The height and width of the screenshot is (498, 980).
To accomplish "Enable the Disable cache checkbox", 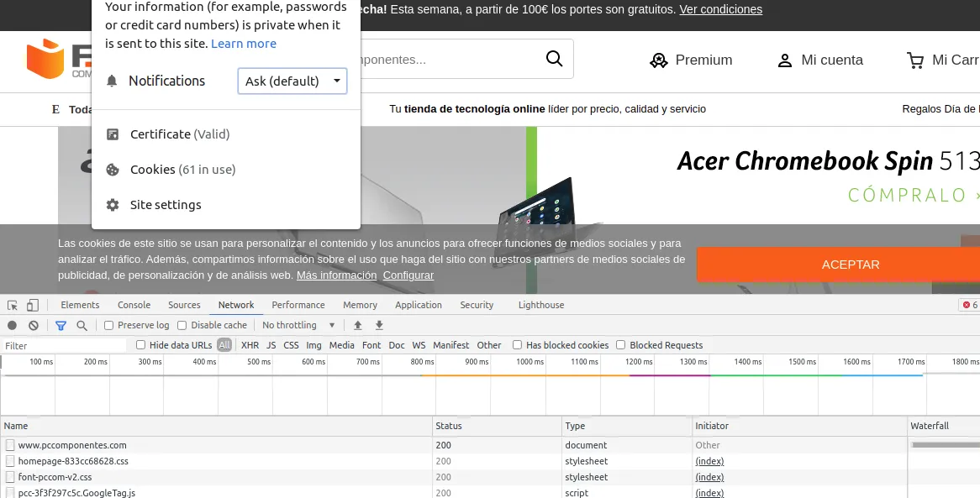I will pyautogui.click(x=182, y=326).
